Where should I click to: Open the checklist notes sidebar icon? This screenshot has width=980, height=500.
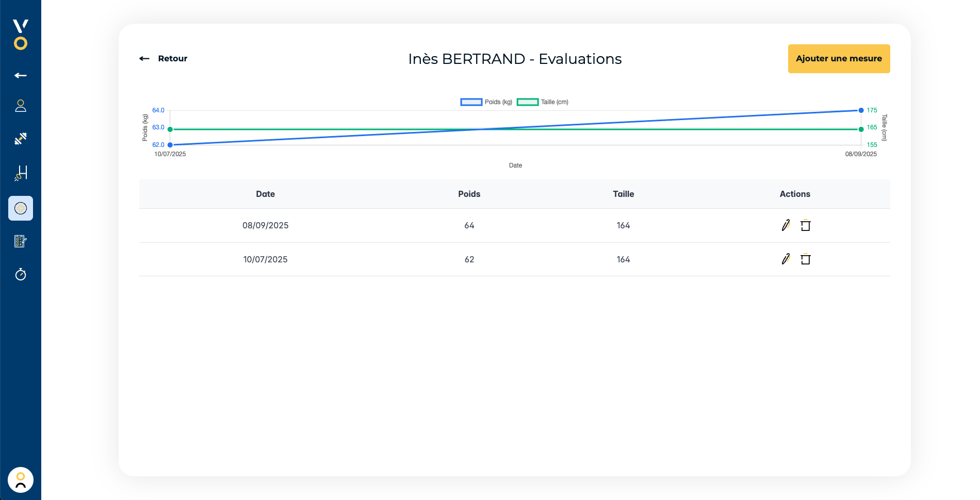click(21, 241)
